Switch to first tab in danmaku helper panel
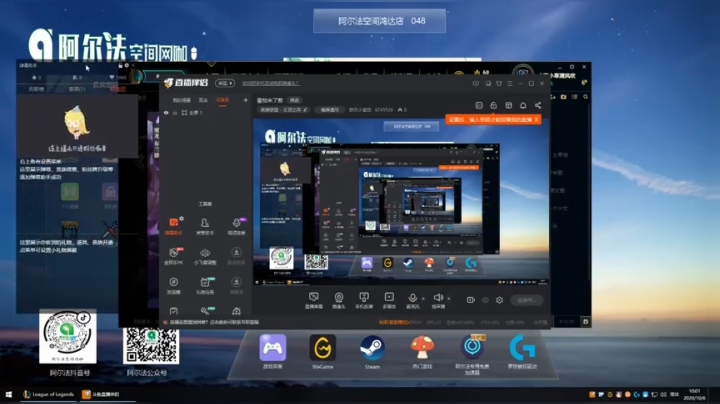This screenshot has width=720, height=404. [x=36, y=89]
